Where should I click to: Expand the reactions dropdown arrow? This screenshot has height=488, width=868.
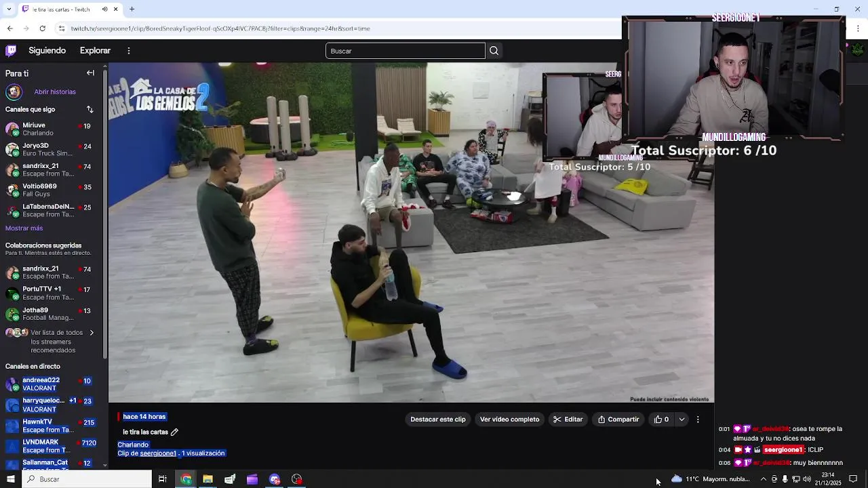(x=682, y=420)
